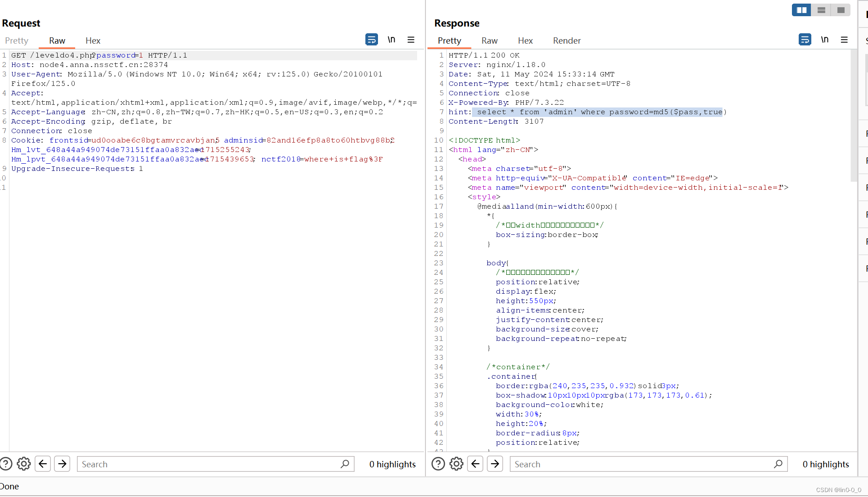Click the Response panel help icon
868x497 pixels.
[x=438, y=464]
